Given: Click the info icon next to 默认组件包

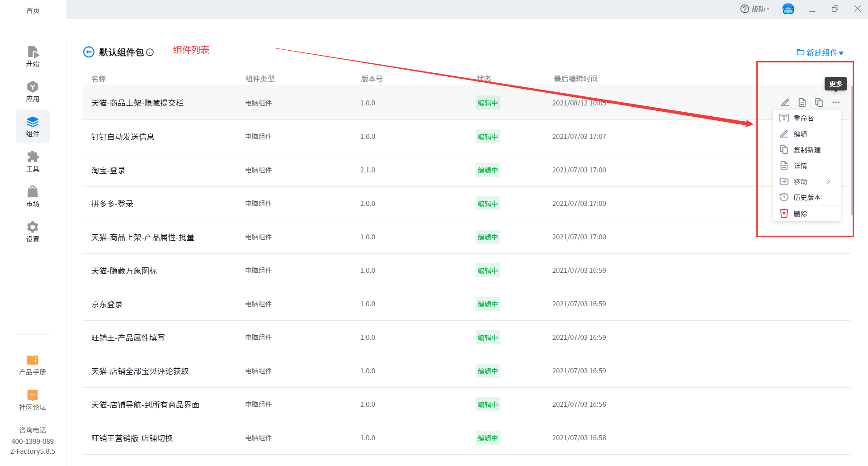Looking at the screenshot, I should 150,52.
